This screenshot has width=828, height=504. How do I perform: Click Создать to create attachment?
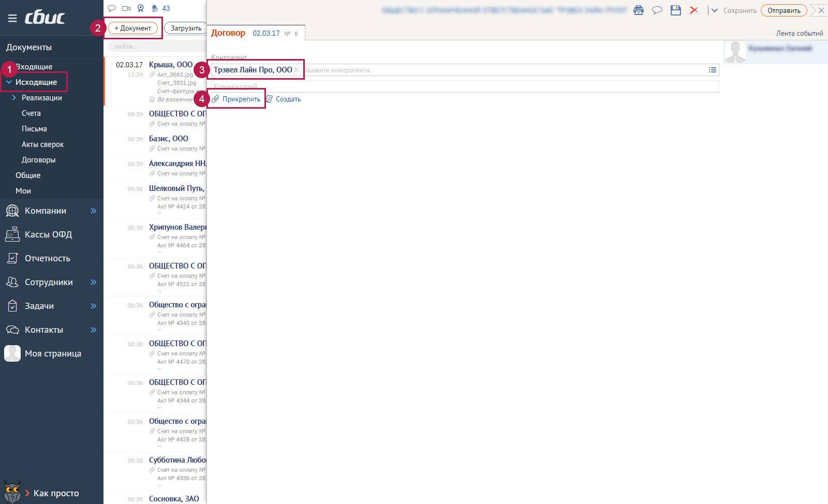(283, 99)
